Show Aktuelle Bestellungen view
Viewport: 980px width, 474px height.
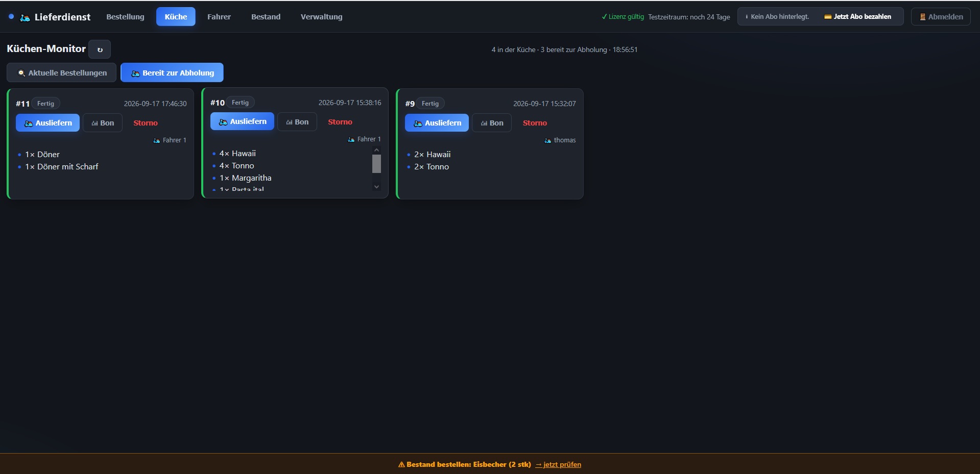pyautogui.click(x=62, y=73)
